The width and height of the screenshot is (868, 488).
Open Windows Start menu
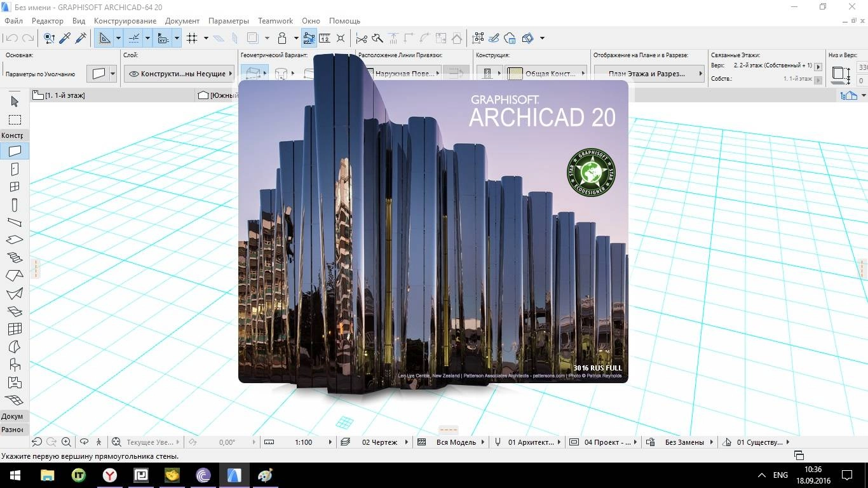click(15, 475)
